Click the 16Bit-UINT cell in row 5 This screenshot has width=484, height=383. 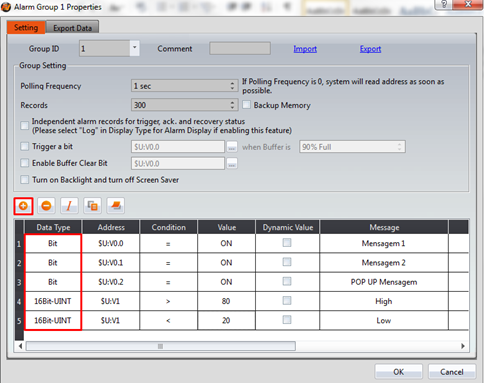click(x=53, y=321)
